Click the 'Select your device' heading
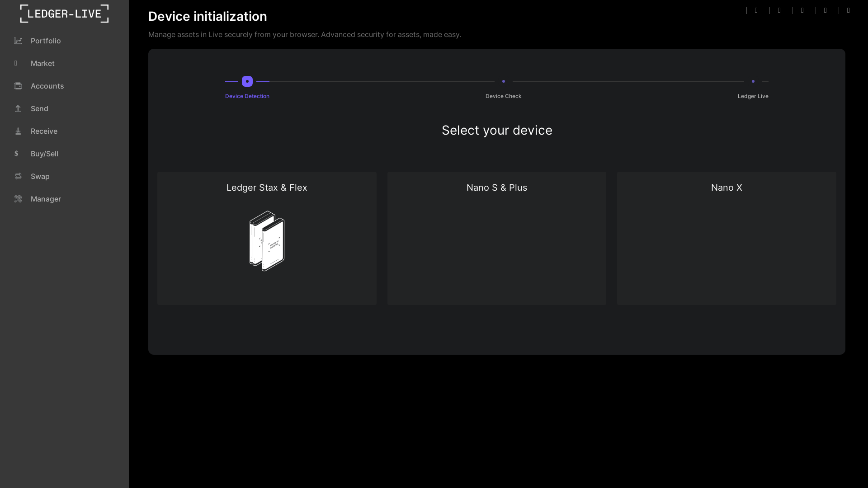This screenshot has height=488, width=868. [497, 130]
